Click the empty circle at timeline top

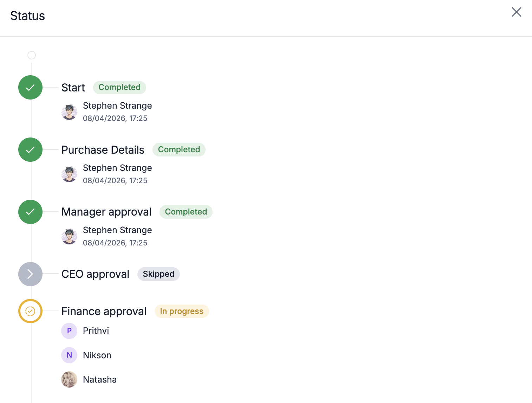click(32, 55)
